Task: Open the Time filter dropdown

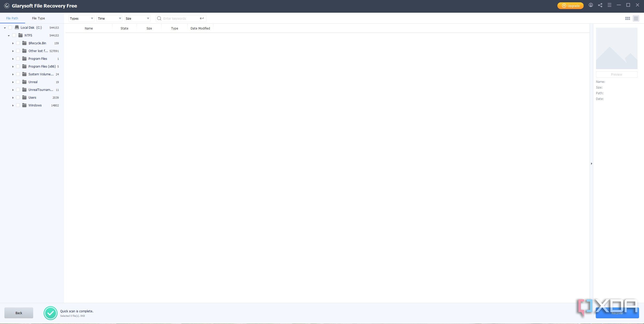Action: click(109, 18)
